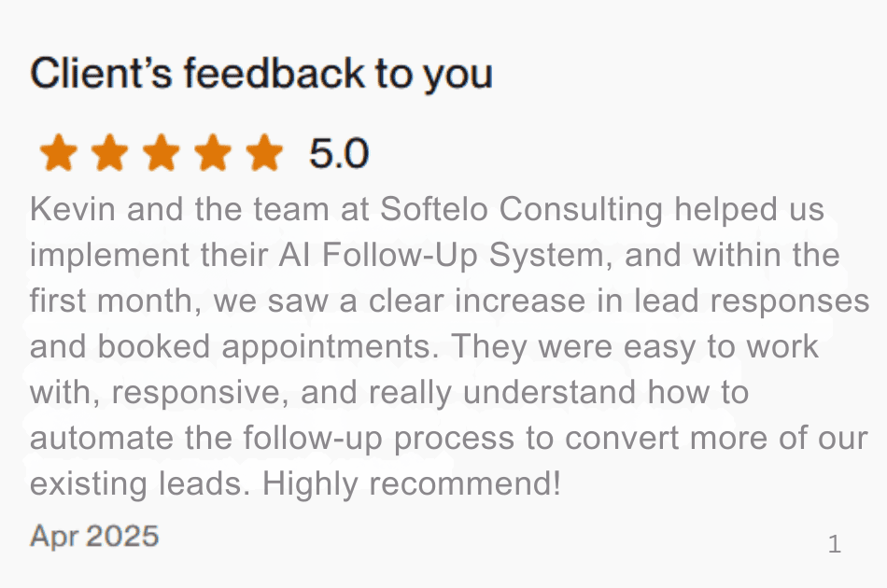Click the third (middle) rating star
This screenshot has height=588, width=887.
(x=162, y=153)
